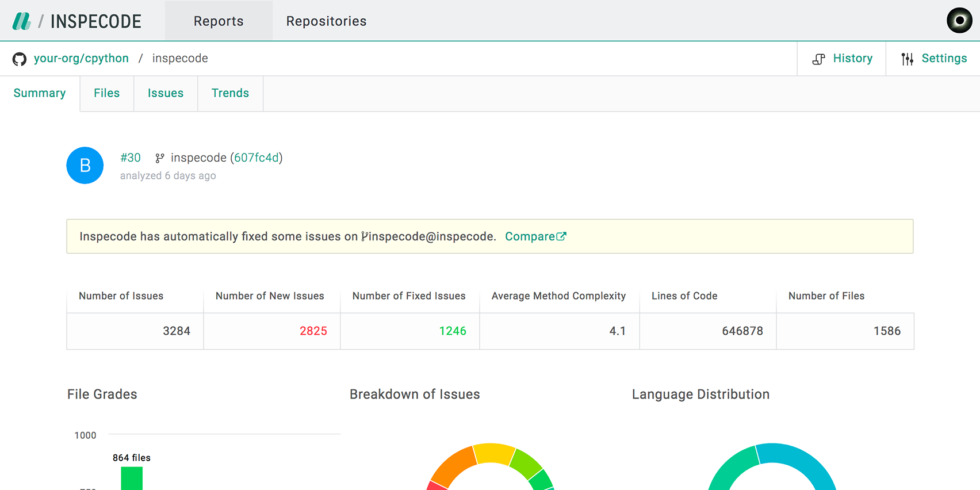980x490 pixels.
Task: Open the Reports navigation tab
Action: click(219, 21)
